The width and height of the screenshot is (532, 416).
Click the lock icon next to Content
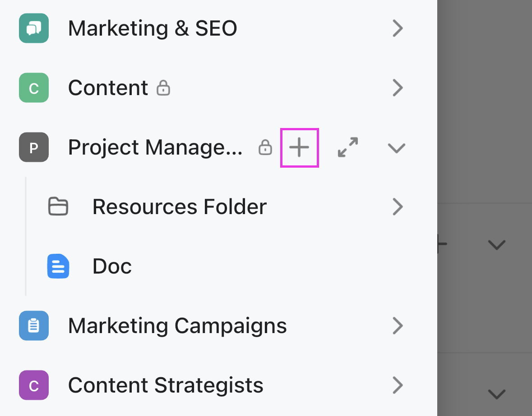pos(163,88)
